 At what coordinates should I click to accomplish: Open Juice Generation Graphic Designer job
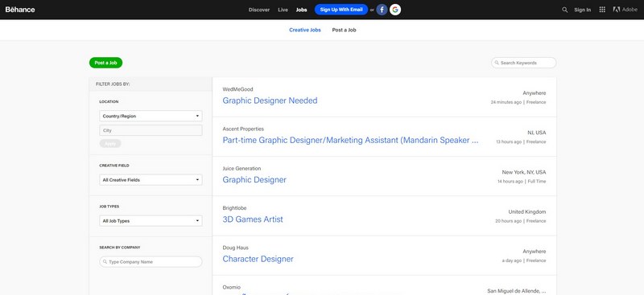(254, 180)
